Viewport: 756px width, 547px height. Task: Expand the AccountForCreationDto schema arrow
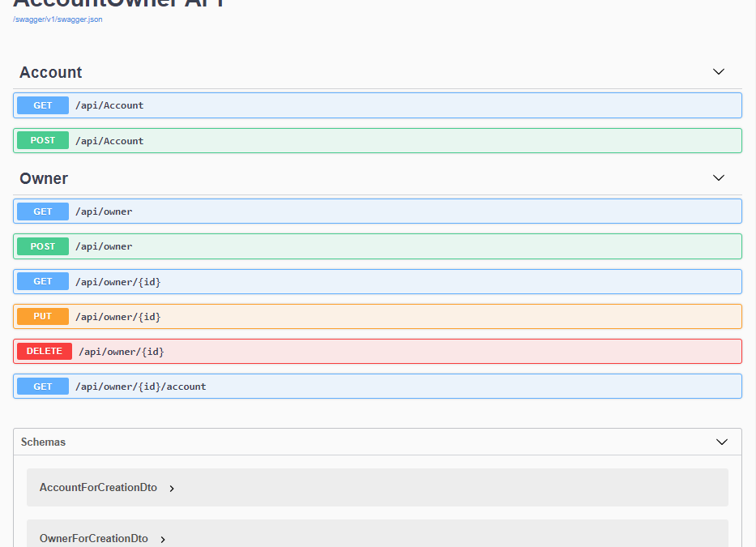pyautogui.click(x=172, y=489)
